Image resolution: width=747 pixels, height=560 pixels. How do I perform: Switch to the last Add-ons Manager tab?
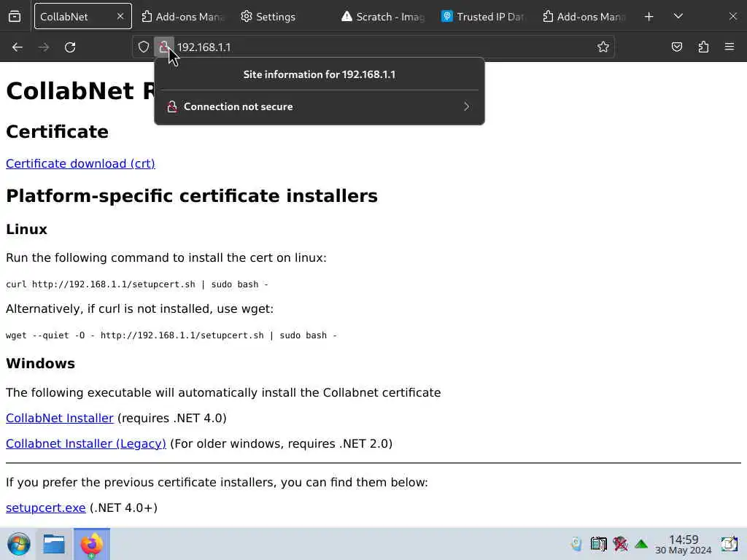(584, 17)
